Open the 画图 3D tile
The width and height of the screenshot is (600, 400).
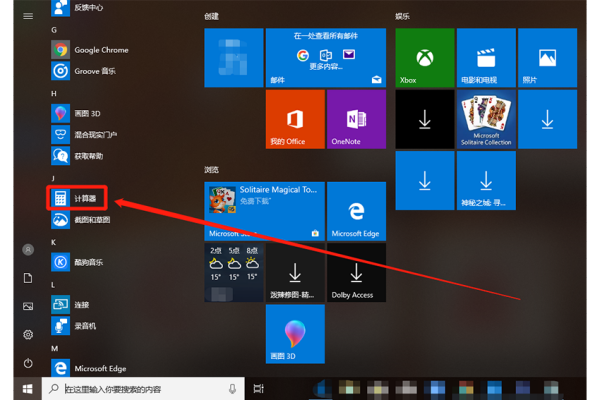pos(295,334)
